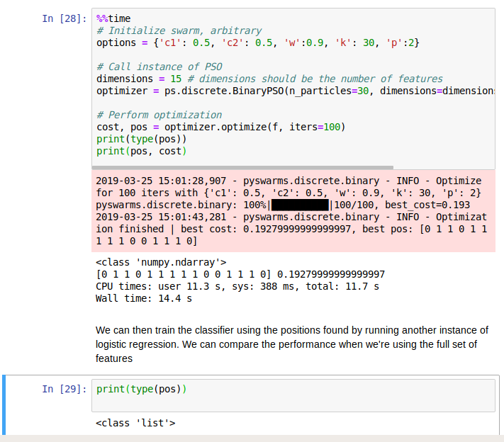This screenshot has height=442, width=504.
Task: Click the '100/100, best_cost=0.193' text
Action: coord(402,205)
